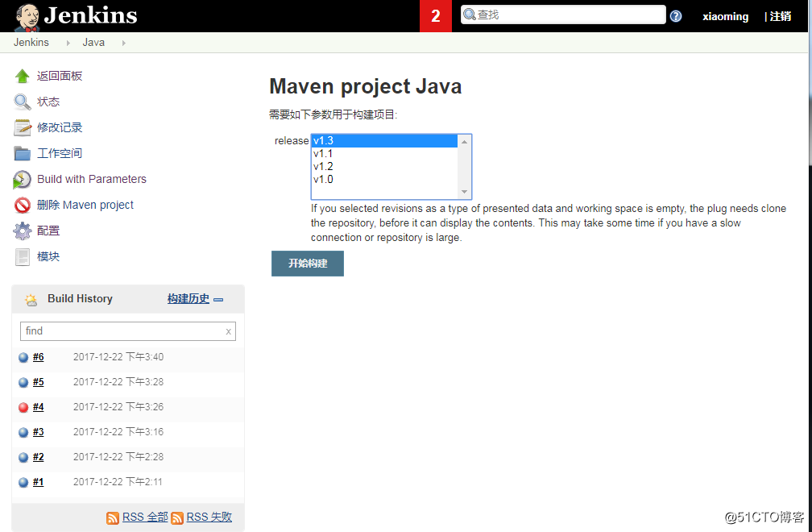The height and width of the screenshot is (532, 812).
Task: Open the RSS 全部 feed link
Action: point(145,517)
